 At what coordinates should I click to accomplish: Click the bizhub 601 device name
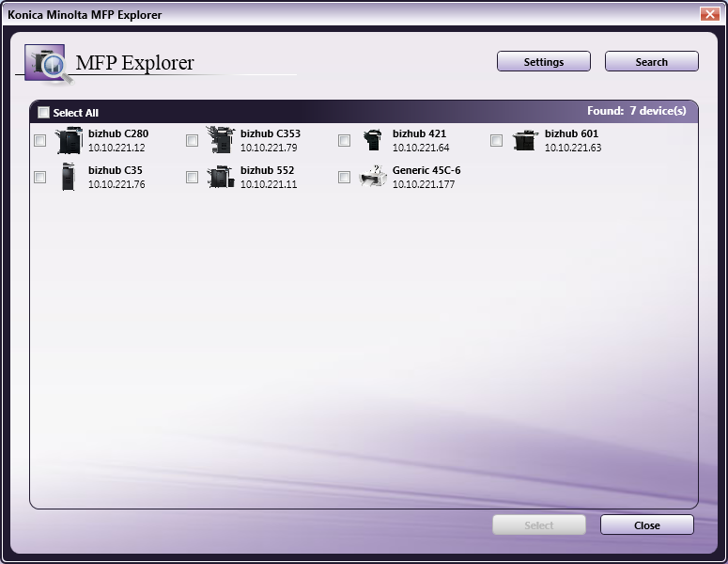click(x=571, y=133)
